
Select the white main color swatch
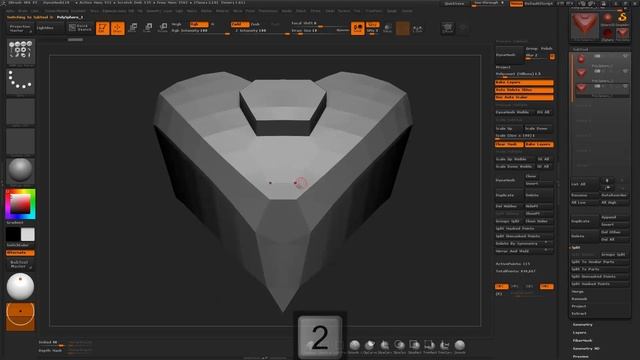pos(28,234)
